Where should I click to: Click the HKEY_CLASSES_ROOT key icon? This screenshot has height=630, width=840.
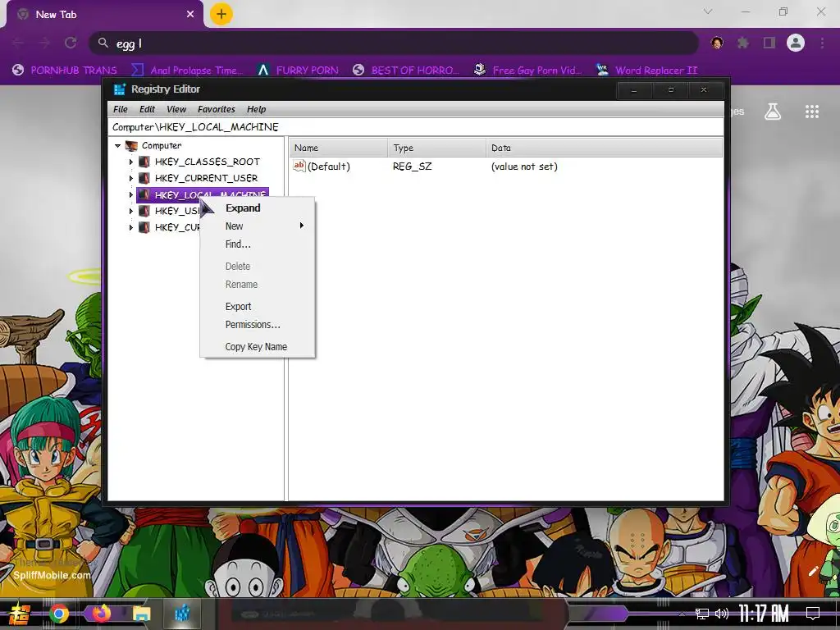144,162
